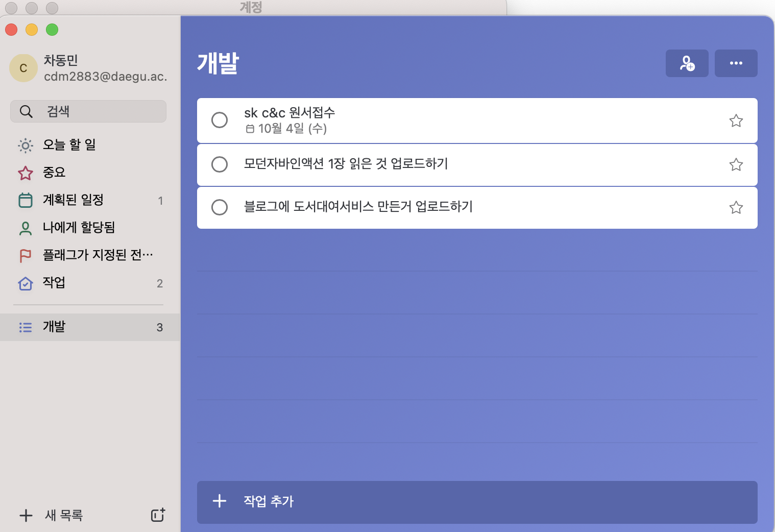The width and height of the screenshot is (775, 532).
Task: Open 계획된 일정 calendar icon
Action: (26, 200)
